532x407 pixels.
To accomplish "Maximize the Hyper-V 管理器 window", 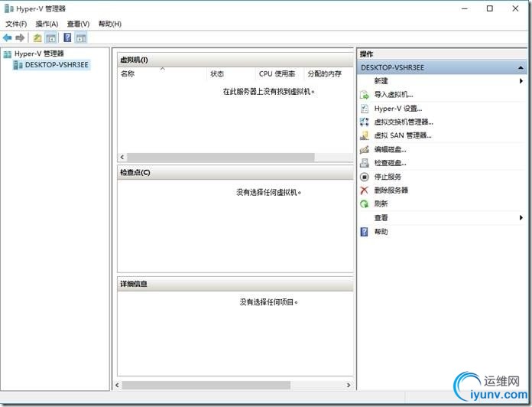I will (x=490, y=8).
